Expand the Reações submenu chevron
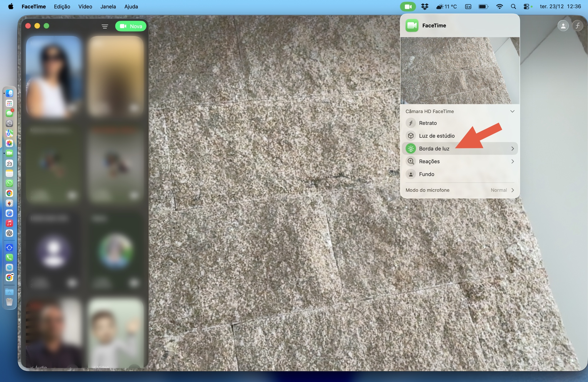The height and width of the screenshot is (382, 588). tap(512, 161)
